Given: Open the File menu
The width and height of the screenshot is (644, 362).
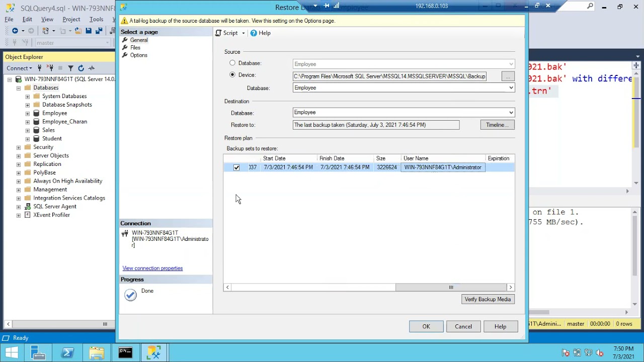Looking at the screenshot, I should pyautogui.click(x=9, y=19).
